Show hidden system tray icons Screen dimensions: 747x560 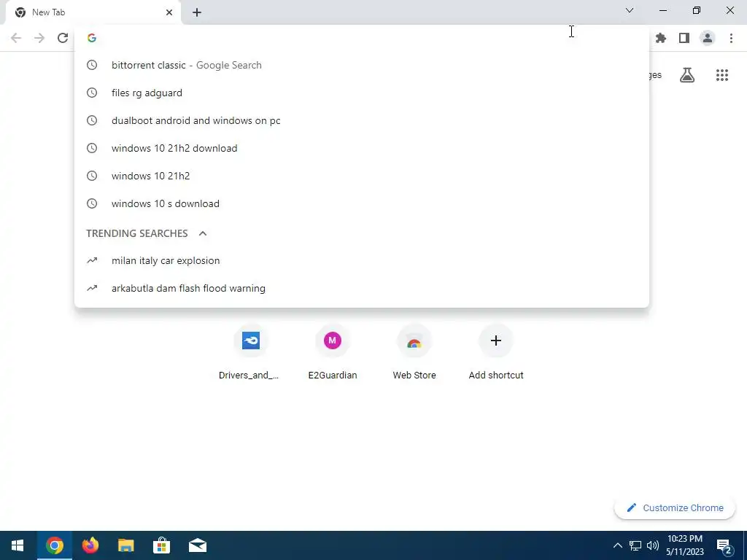pos(617,545)
